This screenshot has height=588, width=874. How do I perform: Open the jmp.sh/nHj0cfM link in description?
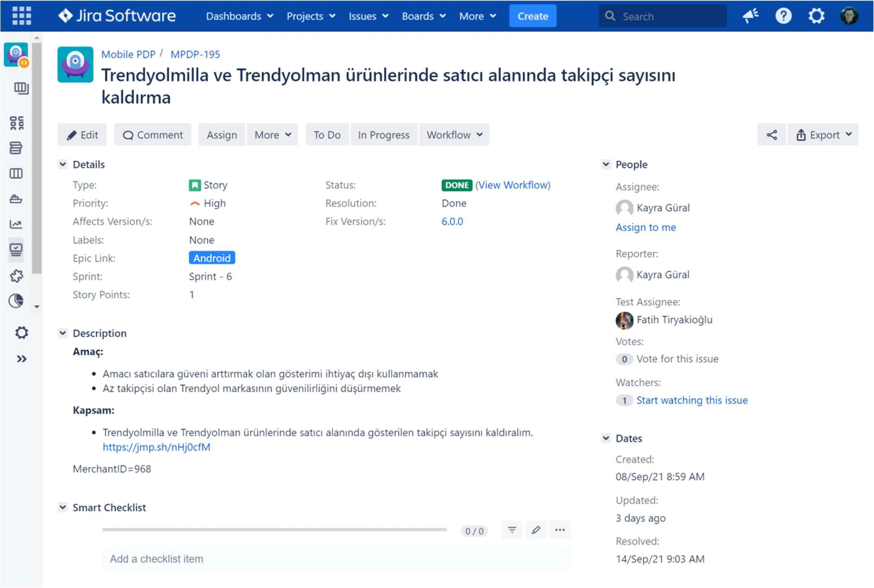[x=156, y=447]
